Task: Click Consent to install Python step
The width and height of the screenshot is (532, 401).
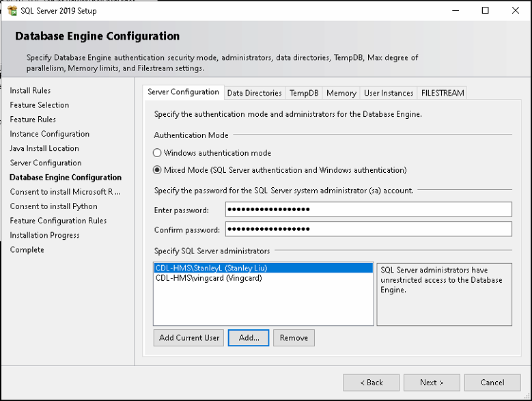Action: click(53, 206)
